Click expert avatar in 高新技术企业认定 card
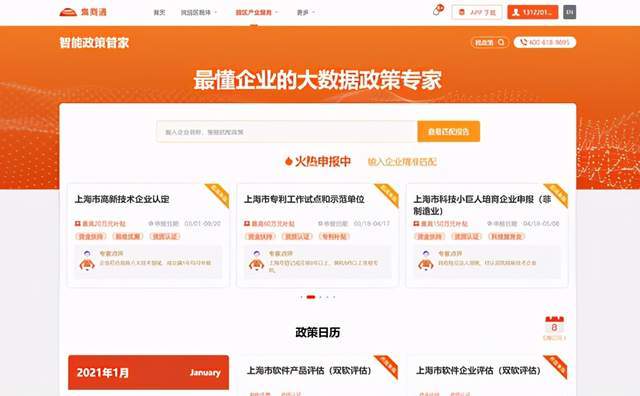640x396 pixels. [x=87, y=261]
